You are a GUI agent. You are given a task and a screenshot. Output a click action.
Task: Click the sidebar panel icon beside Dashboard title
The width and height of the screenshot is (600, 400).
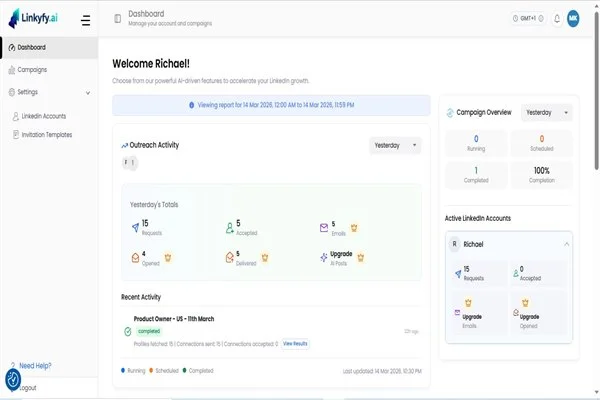pos(117,18)
